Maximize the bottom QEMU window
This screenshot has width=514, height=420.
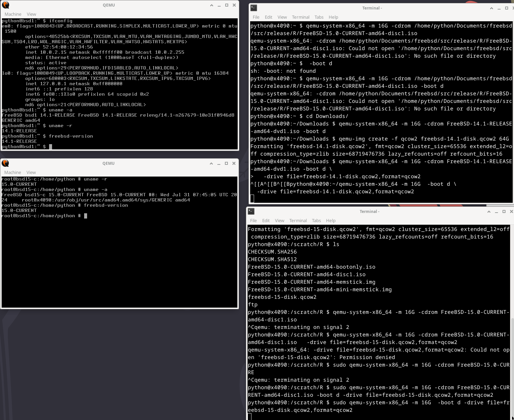226,163
